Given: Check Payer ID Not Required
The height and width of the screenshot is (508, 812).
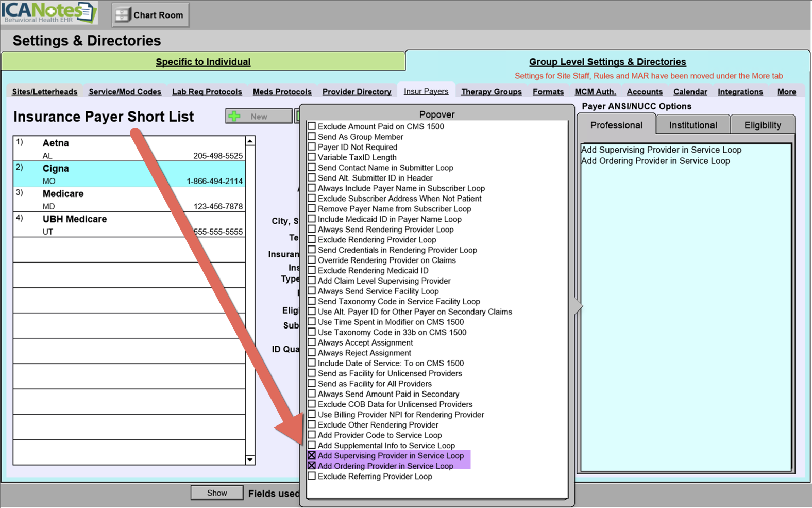Looking at the screenshot, I should 312,146.
